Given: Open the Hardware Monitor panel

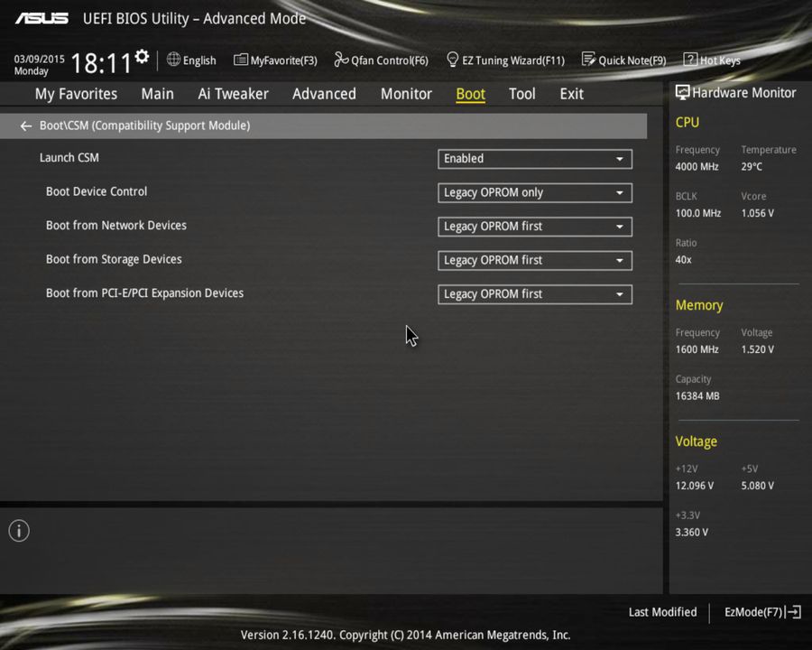Looking at the screenshot, I should click(736, 92).
